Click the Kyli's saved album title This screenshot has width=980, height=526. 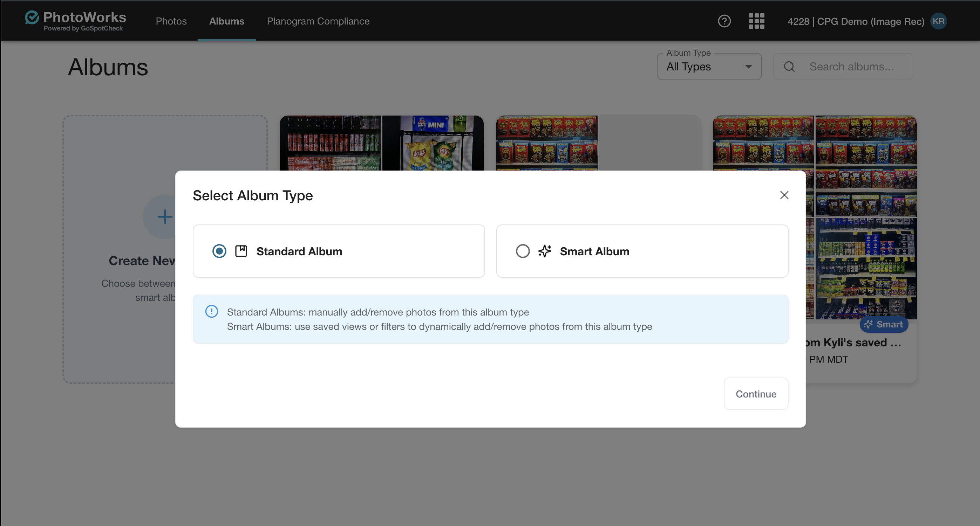[853, 342]
